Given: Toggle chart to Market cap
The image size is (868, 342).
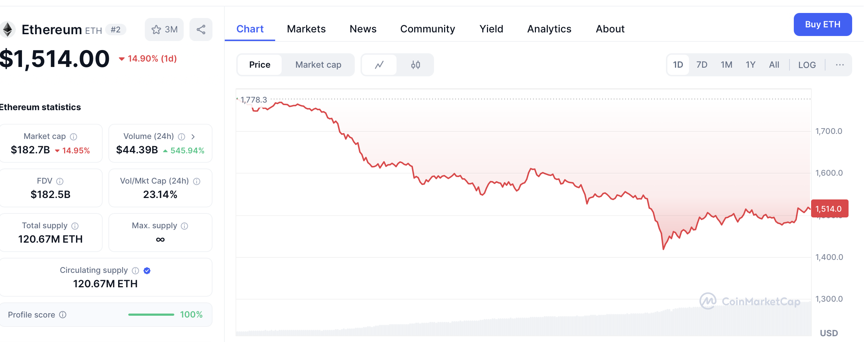Looking at the screenshot, I should [x=318, y=65].
